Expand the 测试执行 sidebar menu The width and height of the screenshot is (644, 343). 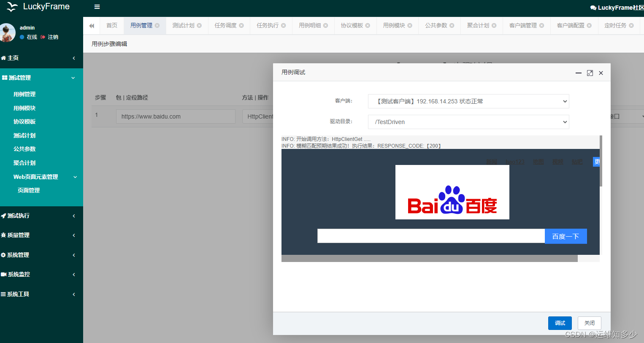(x=41, y=216)
